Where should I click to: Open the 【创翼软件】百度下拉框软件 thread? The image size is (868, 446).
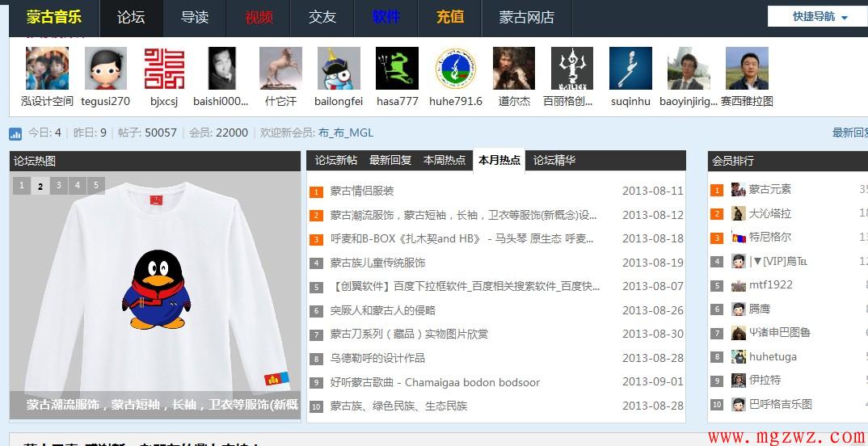pos(465,286)
